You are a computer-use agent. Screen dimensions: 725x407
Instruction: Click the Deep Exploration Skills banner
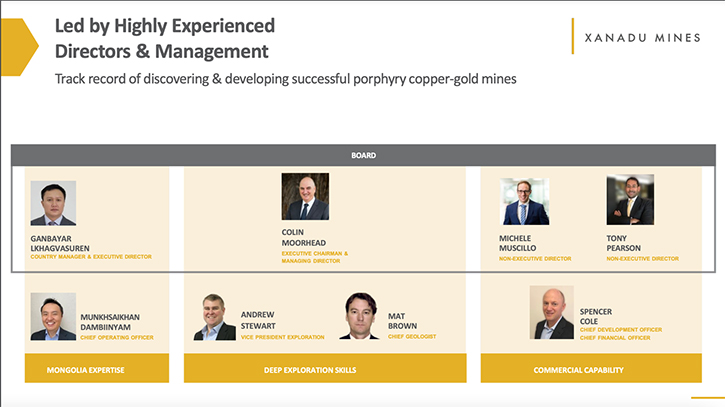(x=325, y=368)
